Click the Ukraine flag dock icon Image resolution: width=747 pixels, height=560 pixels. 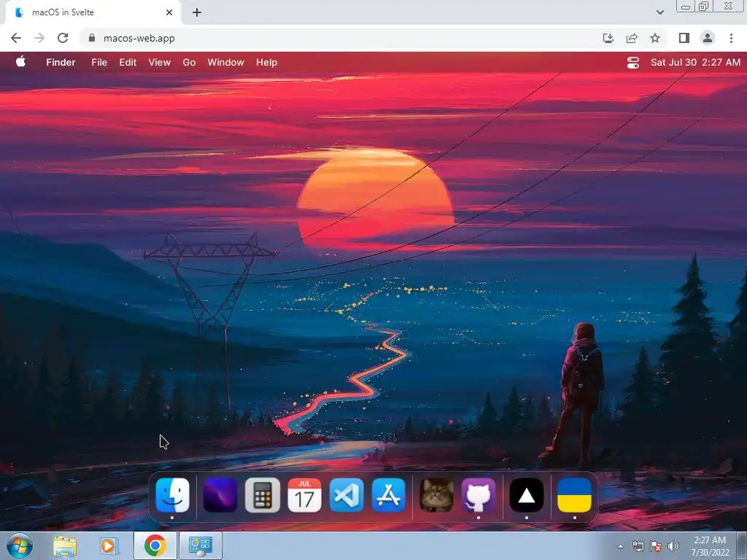pos(575,495)
